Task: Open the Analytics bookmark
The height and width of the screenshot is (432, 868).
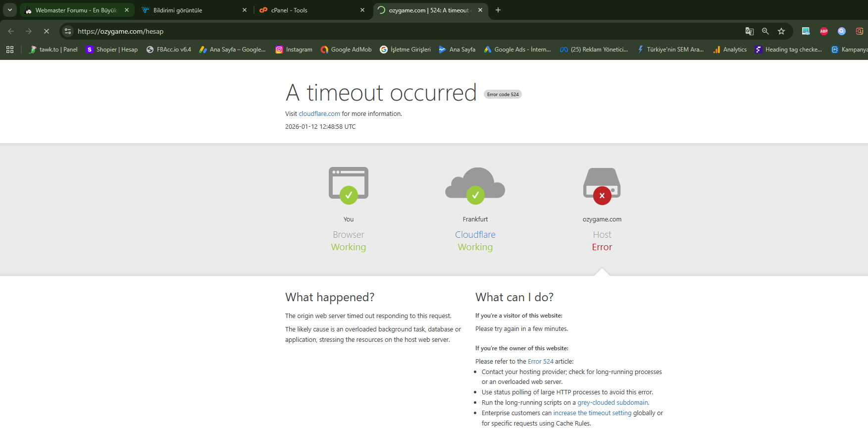Action: [730, 50]
